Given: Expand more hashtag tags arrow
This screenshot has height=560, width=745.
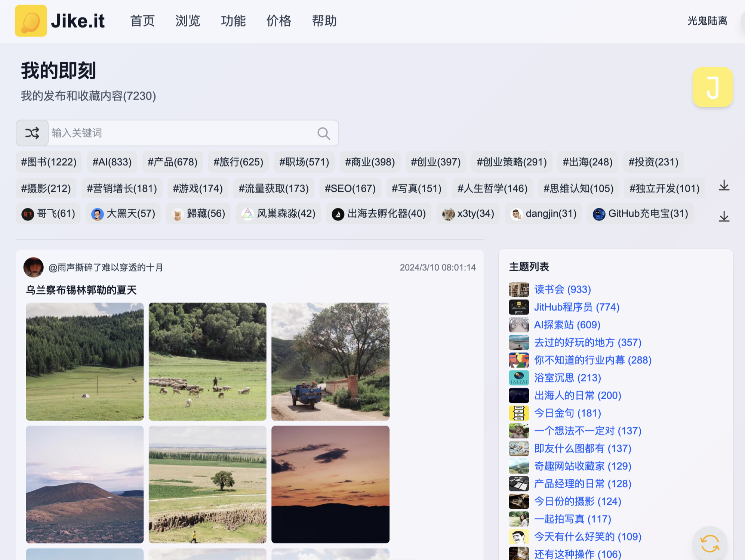Looking at the screenshot, I should 724,186.
